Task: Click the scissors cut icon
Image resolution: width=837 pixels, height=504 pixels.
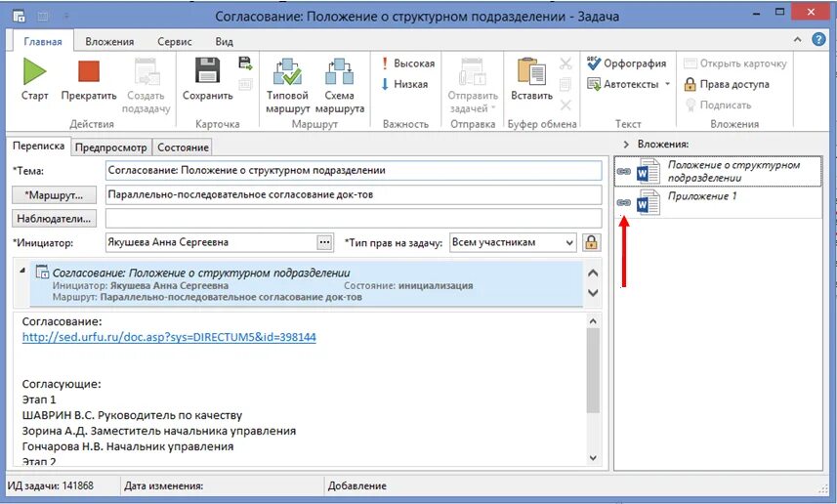Action: (565, 63)
